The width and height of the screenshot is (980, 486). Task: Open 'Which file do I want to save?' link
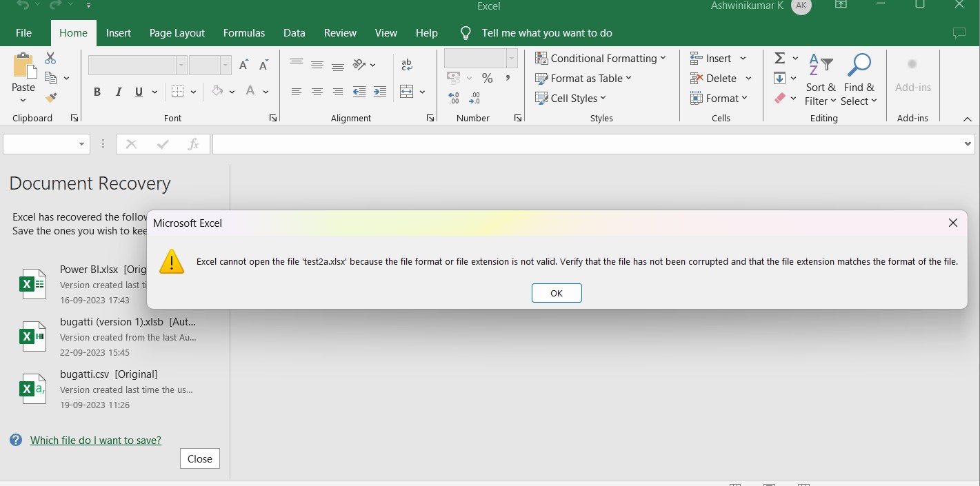point(96,440)
